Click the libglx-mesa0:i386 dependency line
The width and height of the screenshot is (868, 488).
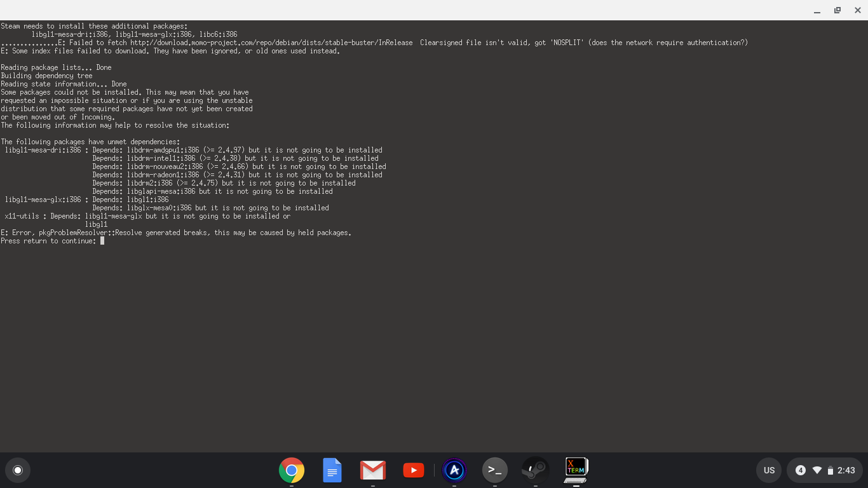point(210,208)
